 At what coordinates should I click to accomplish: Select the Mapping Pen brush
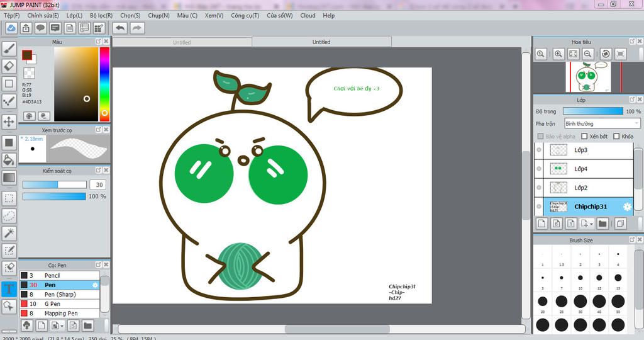coord(60,314)
